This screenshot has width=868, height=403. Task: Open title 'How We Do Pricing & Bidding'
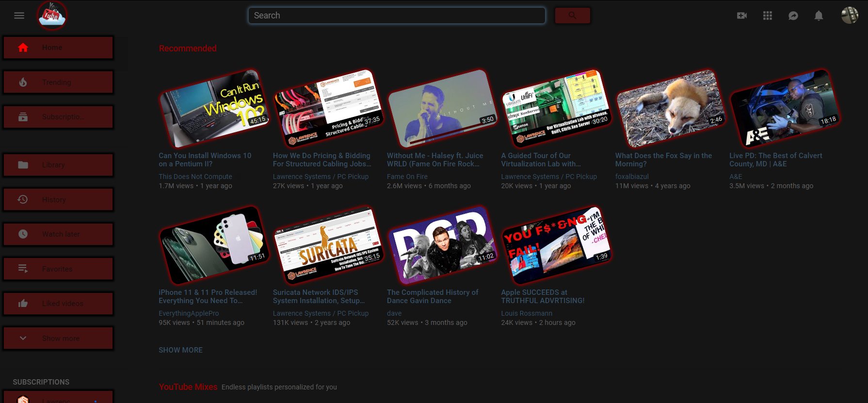tap(322, 160)
